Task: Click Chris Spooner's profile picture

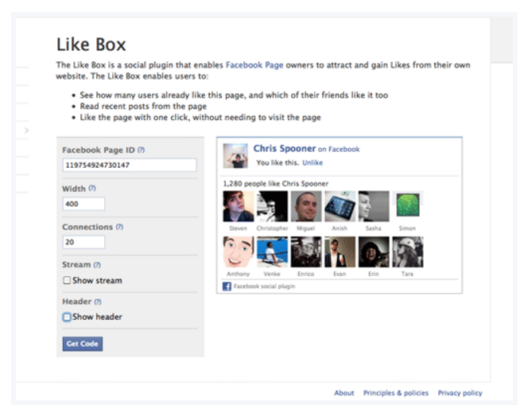Action: [x=235, y=156]
